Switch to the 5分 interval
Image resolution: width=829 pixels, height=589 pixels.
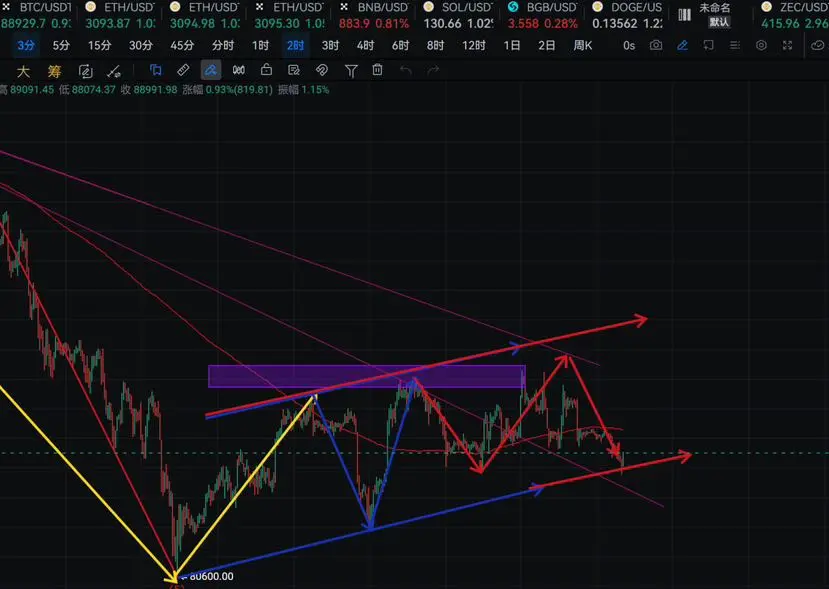(61, 45)
